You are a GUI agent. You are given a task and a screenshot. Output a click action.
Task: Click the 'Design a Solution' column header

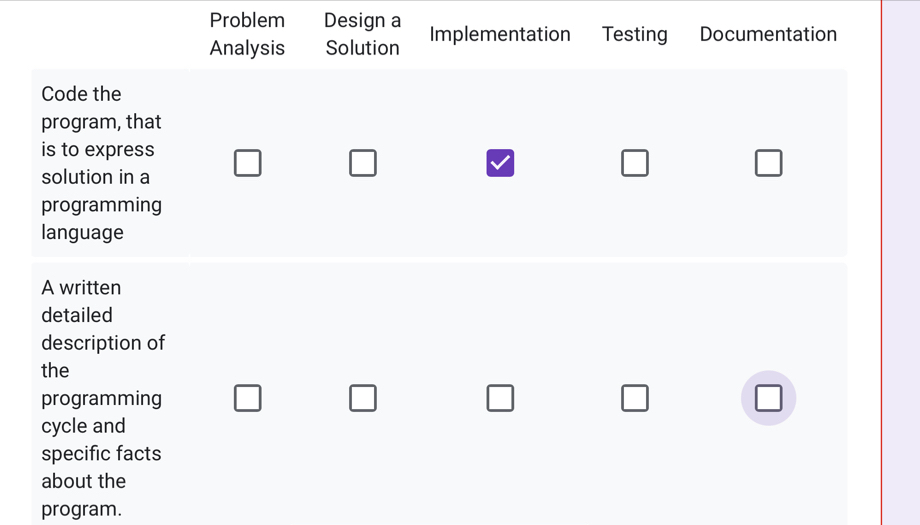[362, 34]
